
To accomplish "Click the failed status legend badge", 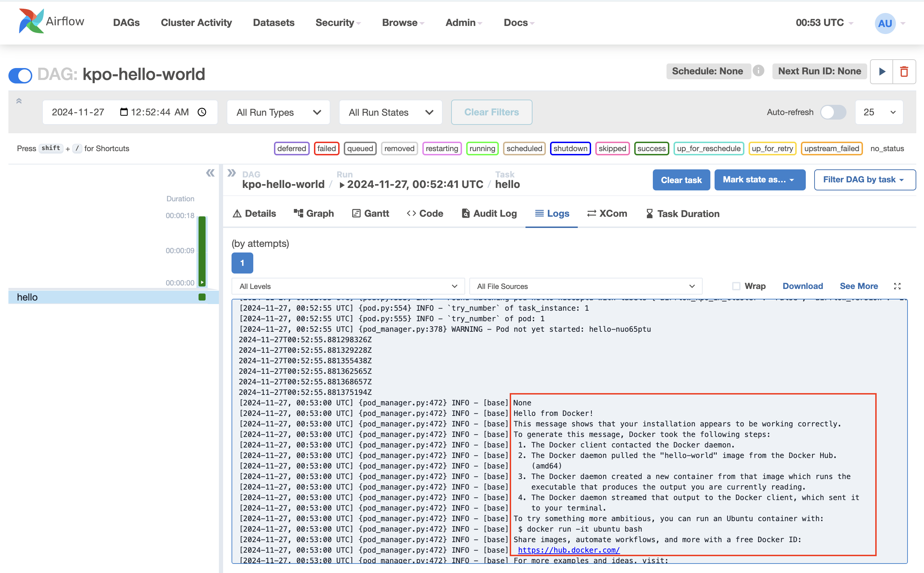I will [x=326, y=149].
